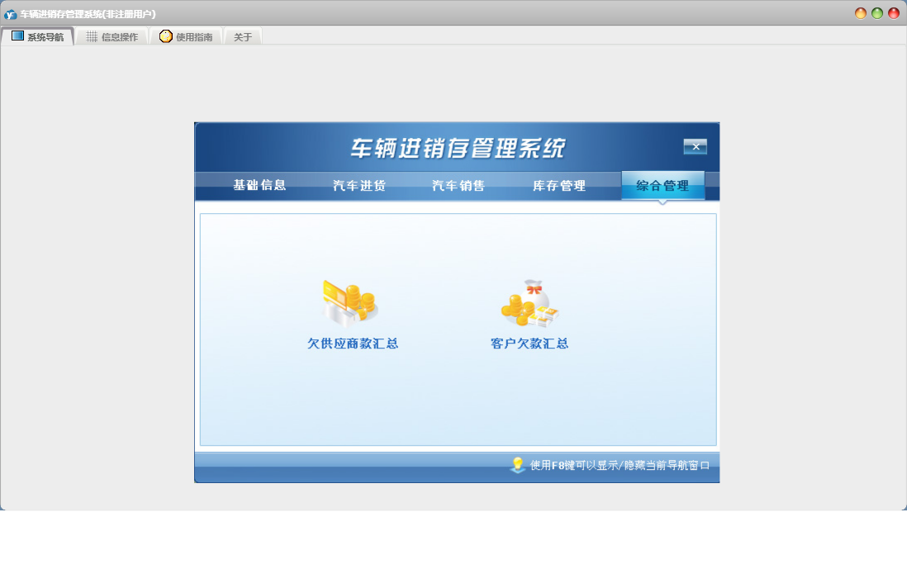This screenshot has width=907, height=588.
Task: Switch to the 库存管理 tab
Action: pos(558,186)
